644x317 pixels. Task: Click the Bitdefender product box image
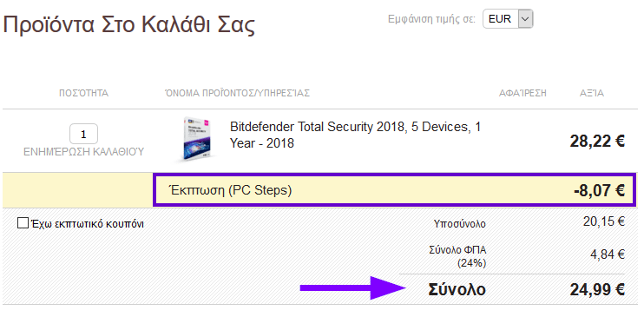pos(196,139)
